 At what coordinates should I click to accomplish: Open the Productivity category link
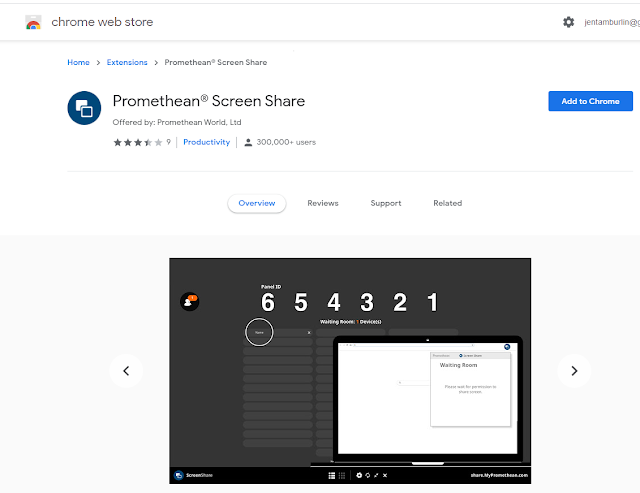click(207, 142)
